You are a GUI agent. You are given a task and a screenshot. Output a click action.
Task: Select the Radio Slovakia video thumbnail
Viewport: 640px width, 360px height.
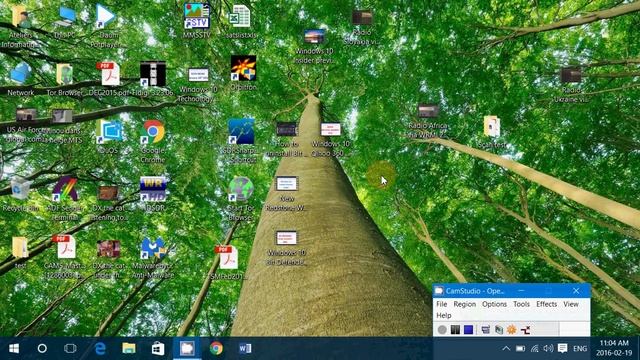pyautogui.click(x=362, y=27)
